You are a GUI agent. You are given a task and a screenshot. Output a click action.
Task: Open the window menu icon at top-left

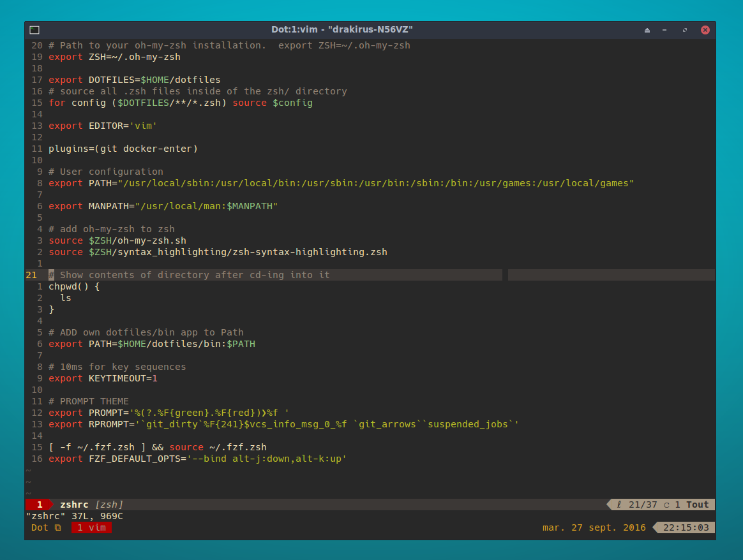[34, 29]
